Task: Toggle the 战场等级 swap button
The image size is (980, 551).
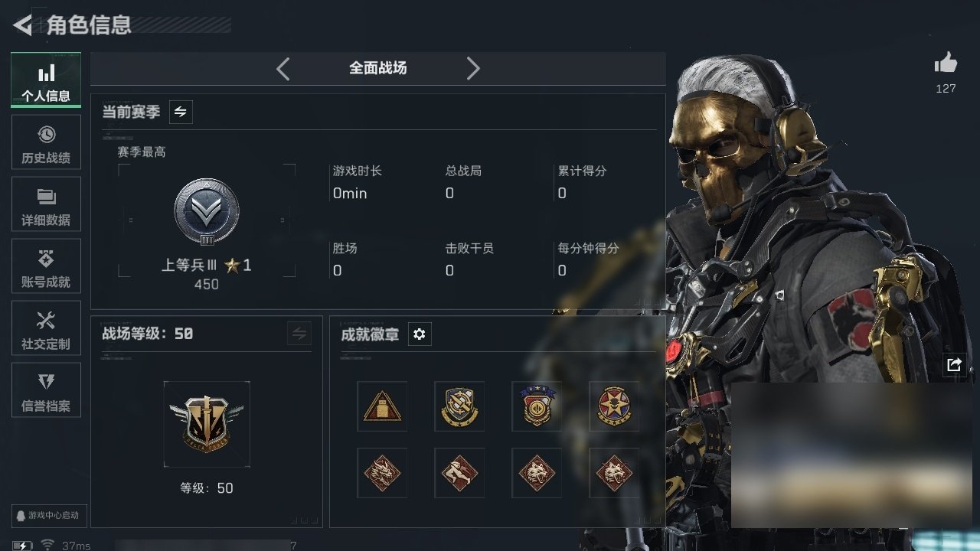Action: click(x=299, y=334)
